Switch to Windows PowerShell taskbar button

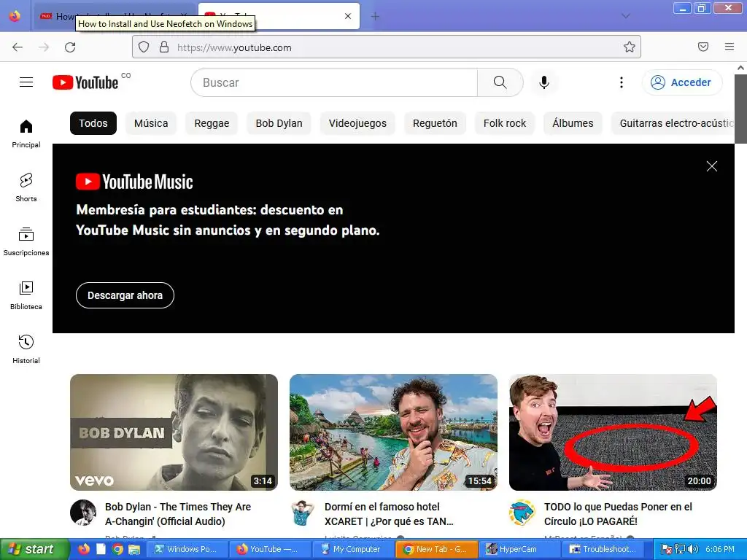click(x=187, y=549)
